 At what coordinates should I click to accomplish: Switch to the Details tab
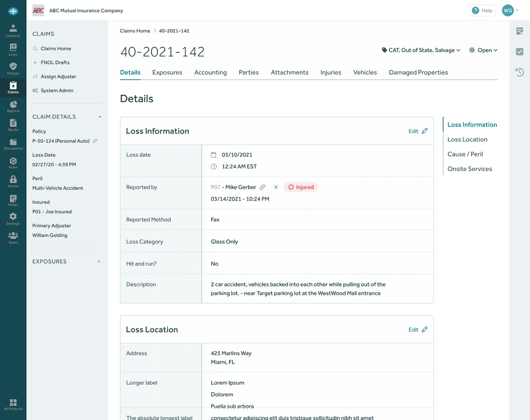click(x=130, y=73)
